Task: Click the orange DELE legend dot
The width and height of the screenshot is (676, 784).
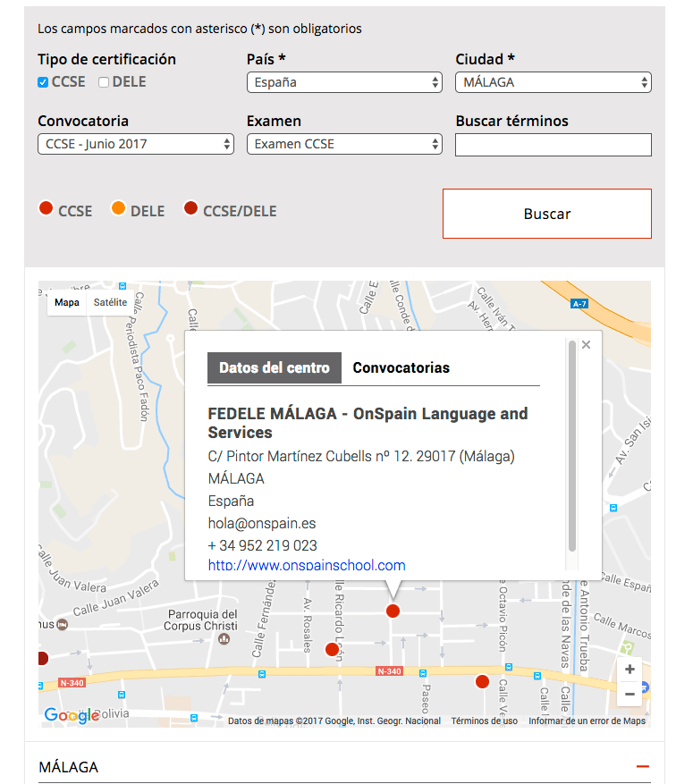Action: [119, 208]
